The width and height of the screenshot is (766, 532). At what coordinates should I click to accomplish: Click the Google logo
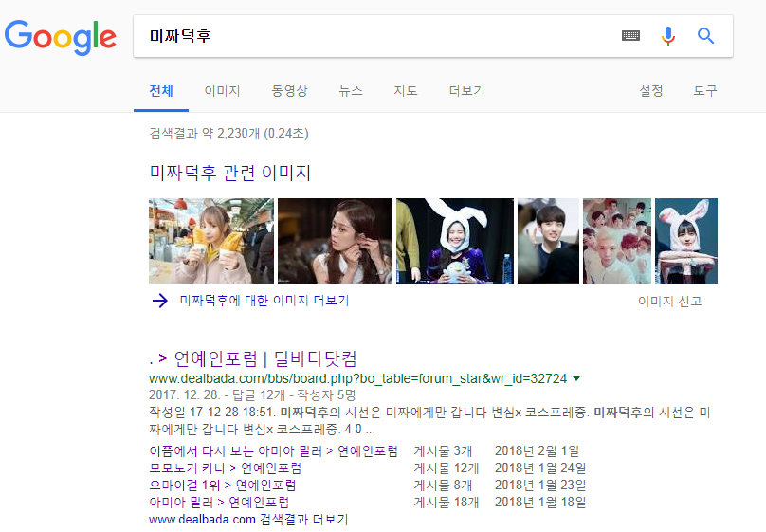tap(61, 36)
